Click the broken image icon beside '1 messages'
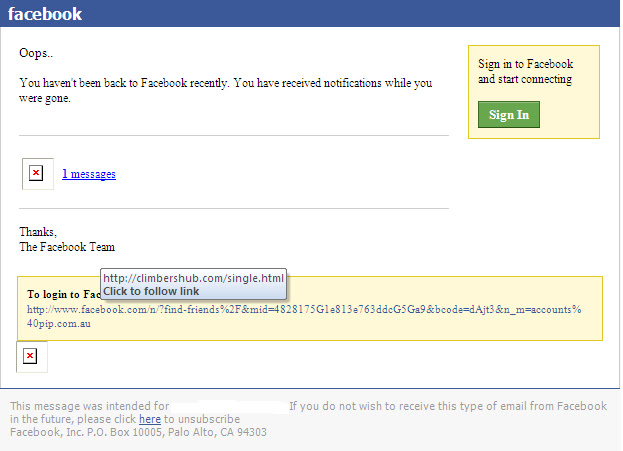 click(38, 174)
